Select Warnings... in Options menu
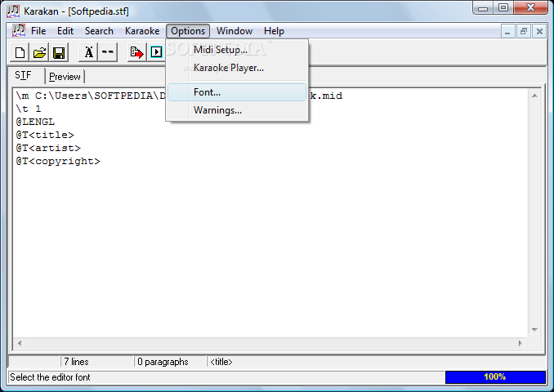The image size is (554, 392). pos(237,110)
